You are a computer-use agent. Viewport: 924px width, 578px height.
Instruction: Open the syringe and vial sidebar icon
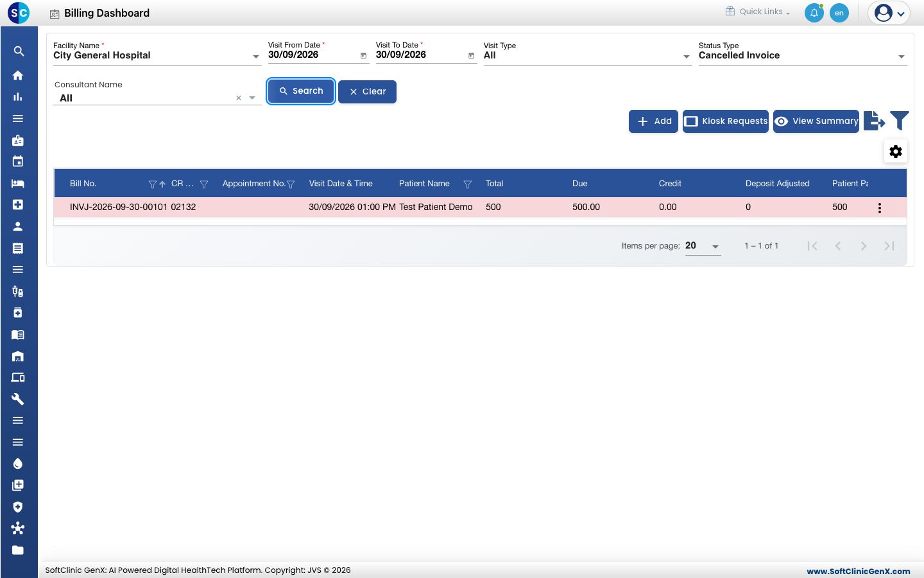click(18, 291)
